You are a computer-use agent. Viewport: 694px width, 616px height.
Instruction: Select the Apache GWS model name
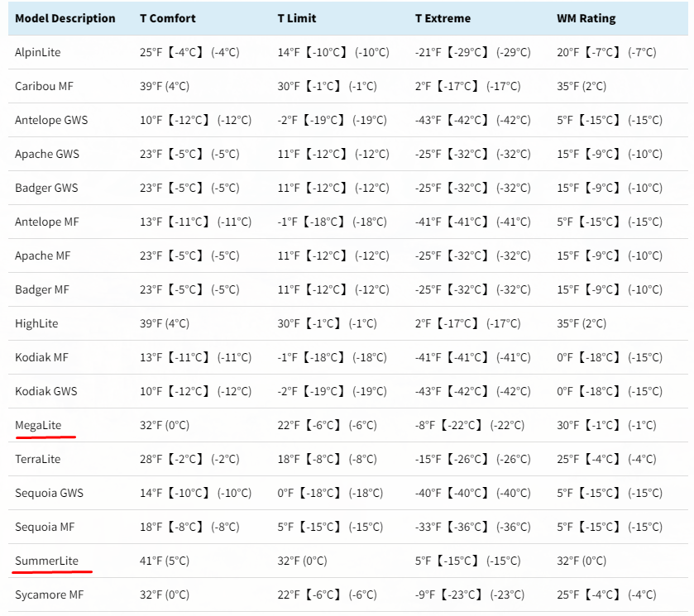pyautogui.click(x=47, y=154)
